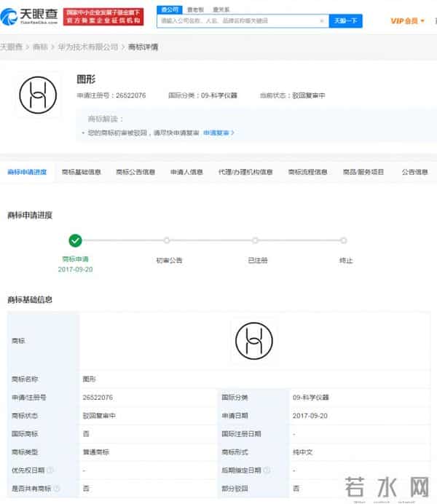The width and height of the screenshot is (437, 504).
Task: Open the trademark image in the table
Action: (x=254, y=341)
